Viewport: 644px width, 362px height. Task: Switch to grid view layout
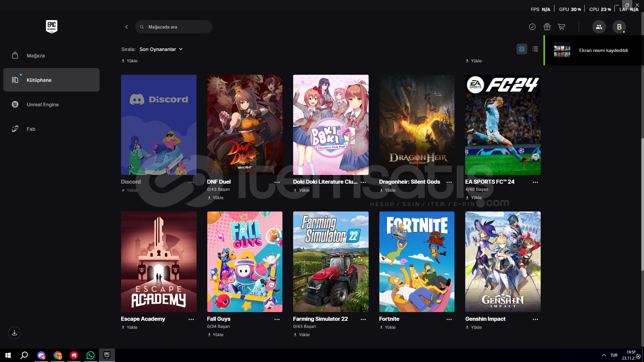coord(522,49)
